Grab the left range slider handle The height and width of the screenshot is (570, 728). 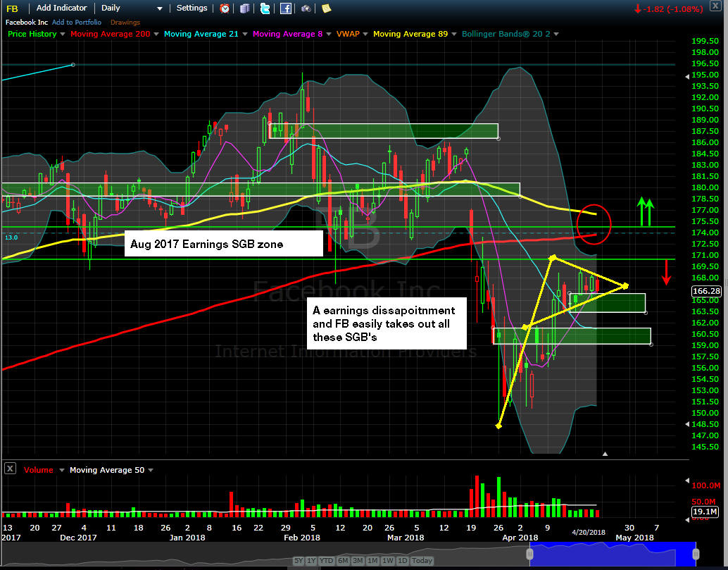point(529,554)
